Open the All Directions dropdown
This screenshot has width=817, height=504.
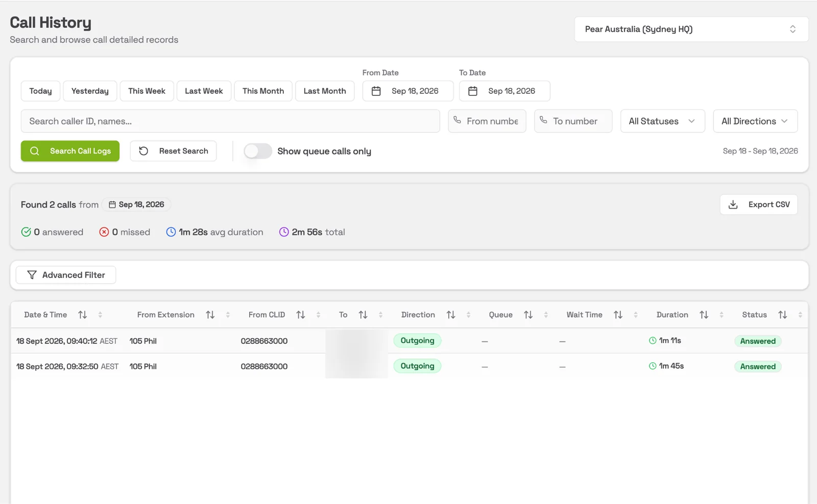pos(755,121)
